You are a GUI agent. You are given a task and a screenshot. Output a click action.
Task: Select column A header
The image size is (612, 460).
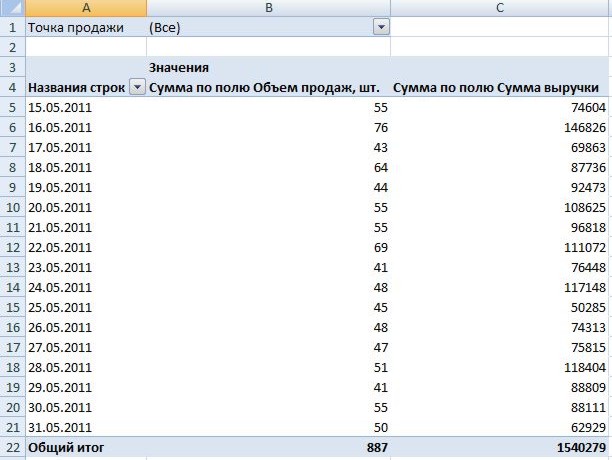[x=85, y=8]
